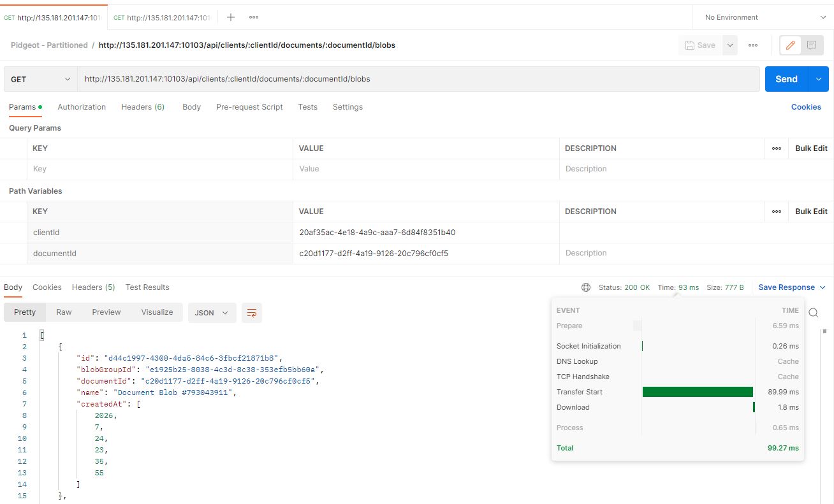Open the Test Results tab
Viewport: 834px width, 504px height.
[x=147, y=287]
